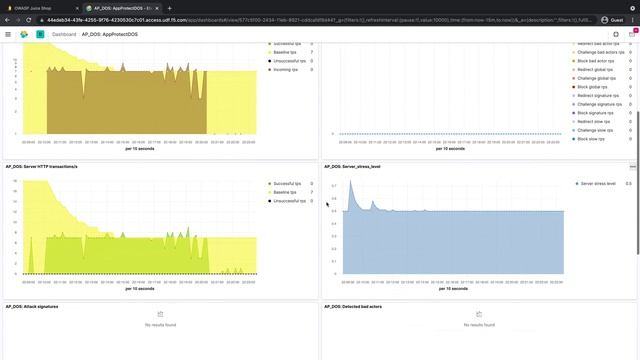The image size is (640, 360).
Task: Toggle Challenge bad actors rps legend entry
Action: pyautogui.click(x=601, y=52)
